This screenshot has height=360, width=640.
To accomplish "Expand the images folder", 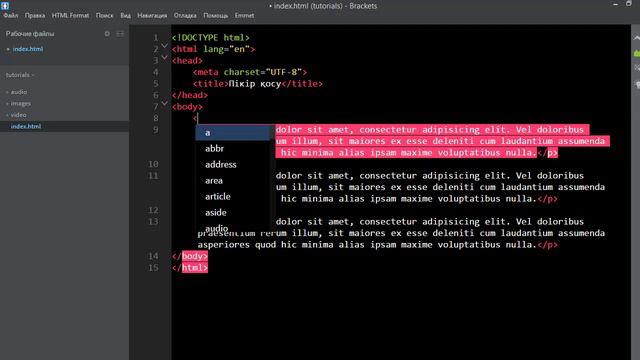I will click(x=20, y=103).
